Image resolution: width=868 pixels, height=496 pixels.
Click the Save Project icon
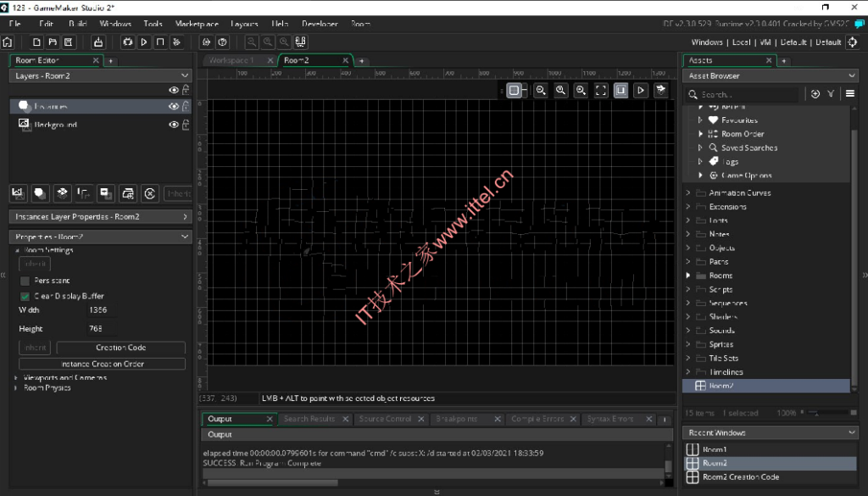tap(66, 41)
